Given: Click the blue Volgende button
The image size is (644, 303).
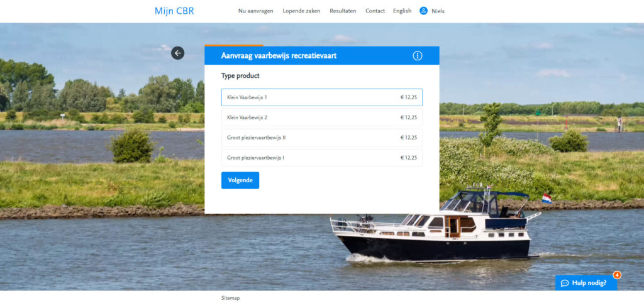Looking at the screenshot, I should [x=240, y=180].
